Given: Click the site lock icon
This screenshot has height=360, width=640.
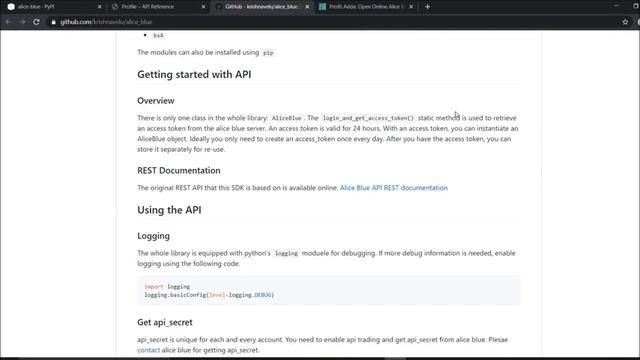Looking at the screenshot, I should click(x=53, y=22).
